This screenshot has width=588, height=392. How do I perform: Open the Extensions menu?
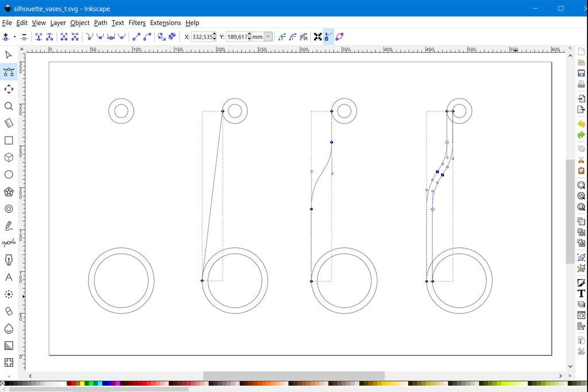pos(165,23)
